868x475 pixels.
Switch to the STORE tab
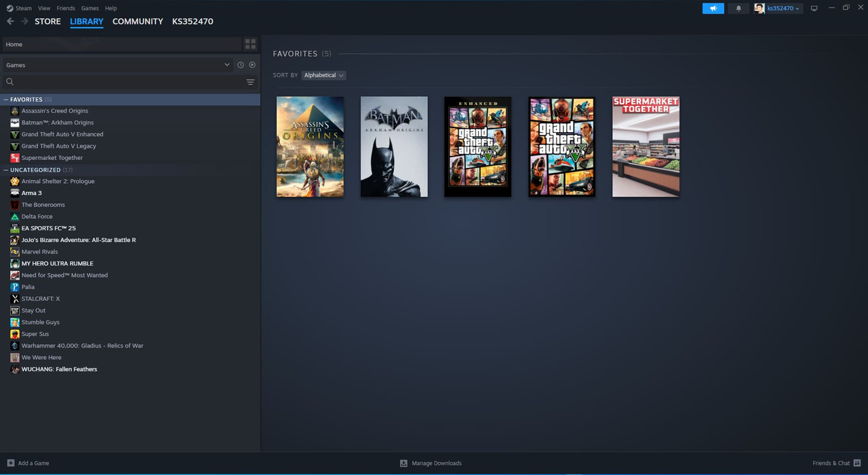coord(47,22)
